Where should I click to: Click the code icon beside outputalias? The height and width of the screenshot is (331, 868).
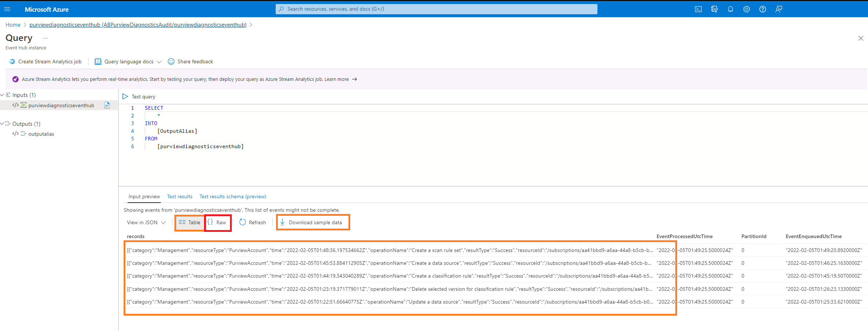[15, 134]
